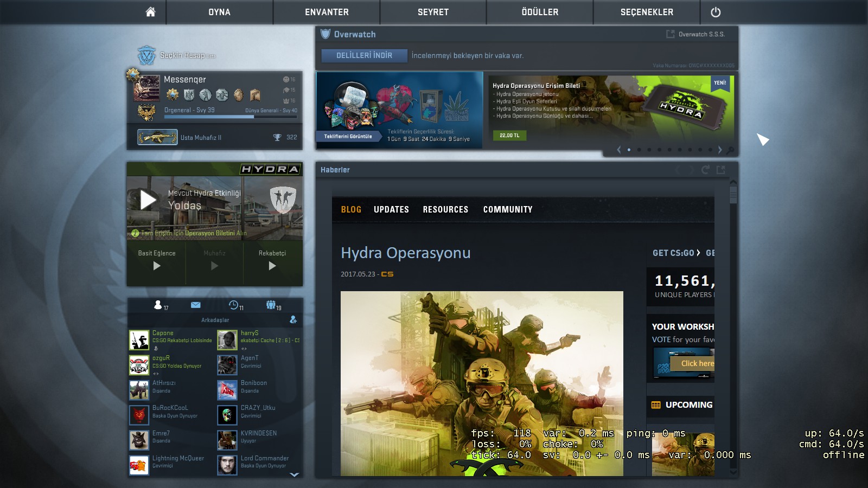This screenshot has height=488, width=868.
Task: Open the add friend icon
Action: (x=293, y=319)
